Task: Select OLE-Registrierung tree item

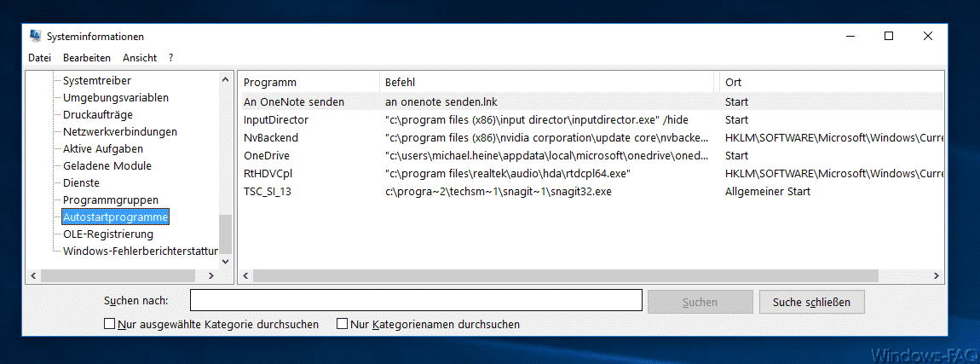Action: click(x=108, y=234)
